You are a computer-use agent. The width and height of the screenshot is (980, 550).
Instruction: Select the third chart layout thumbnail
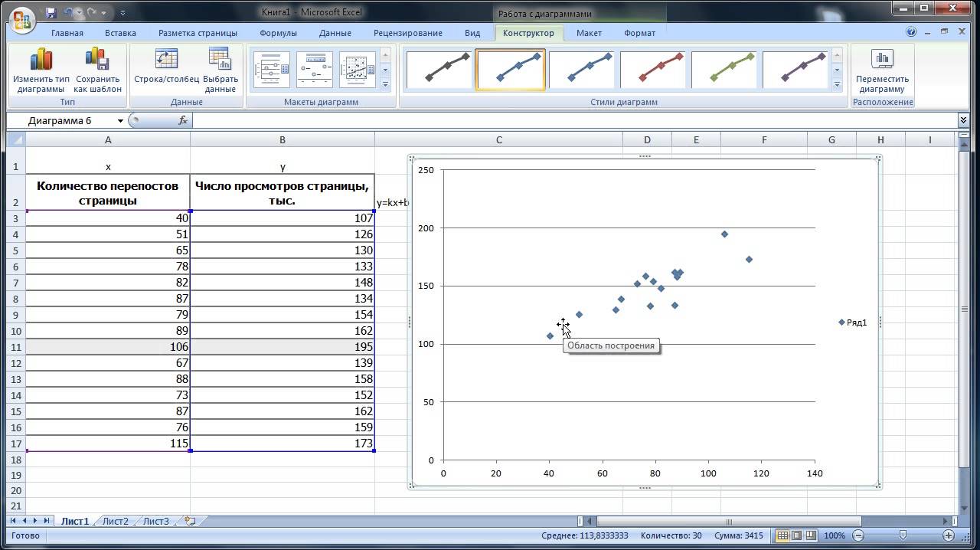pyautogui.click(x=358, y=70)
